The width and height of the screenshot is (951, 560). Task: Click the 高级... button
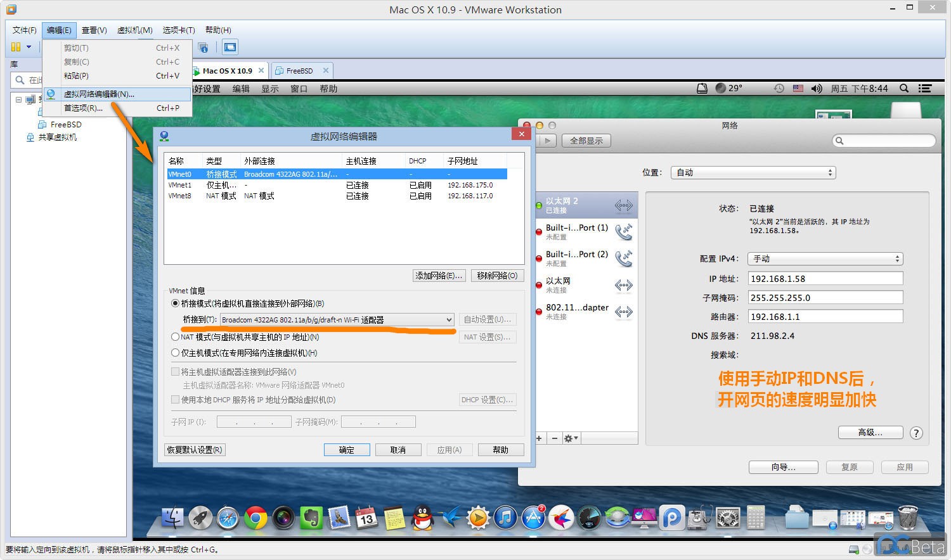(870, 432)
